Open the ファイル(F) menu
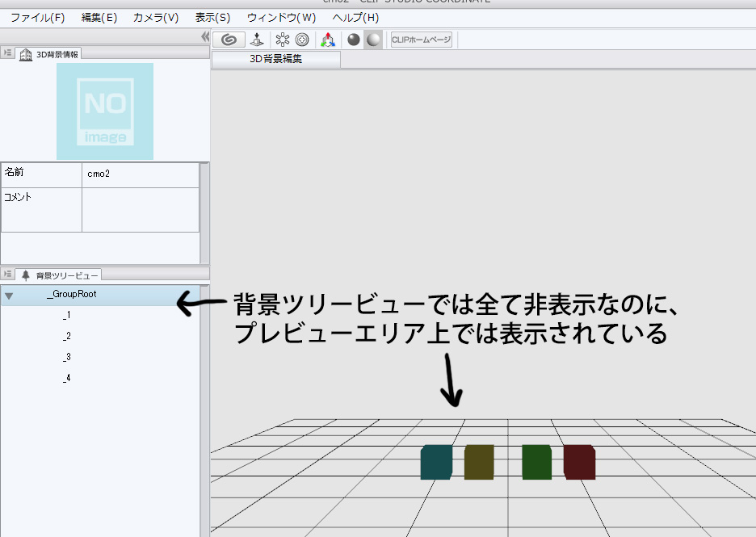 click(x=37, y=17)
